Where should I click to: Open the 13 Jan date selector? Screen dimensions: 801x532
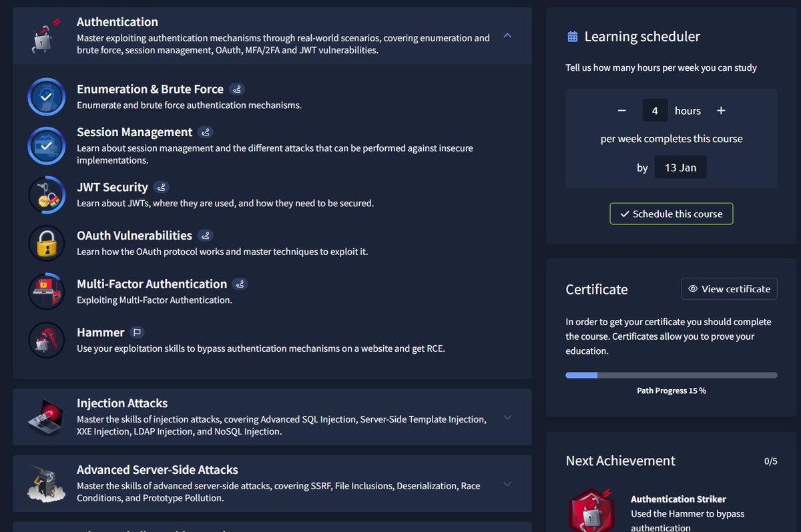[x=680, y=167]
